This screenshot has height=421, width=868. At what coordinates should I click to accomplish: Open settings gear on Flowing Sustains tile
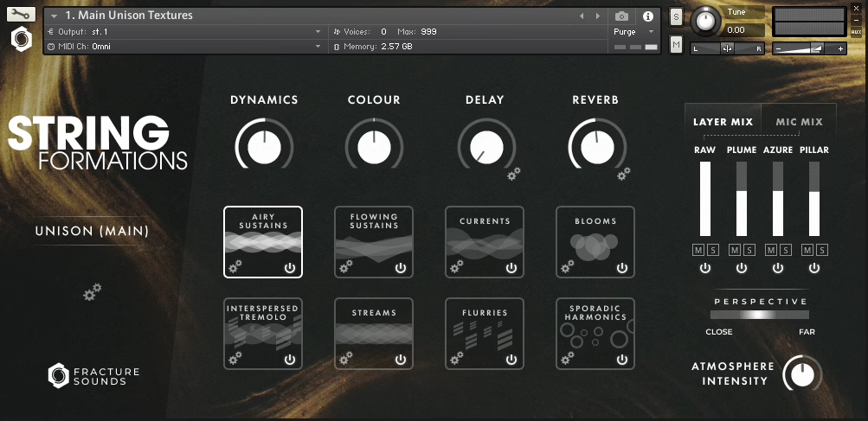click(346, 266)
